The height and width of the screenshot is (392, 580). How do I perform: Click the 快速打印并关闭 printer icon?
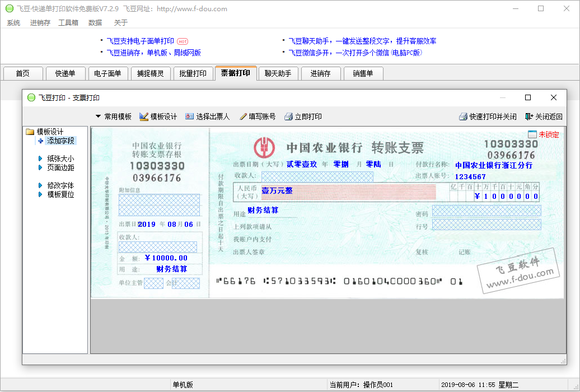coord(463,116)
